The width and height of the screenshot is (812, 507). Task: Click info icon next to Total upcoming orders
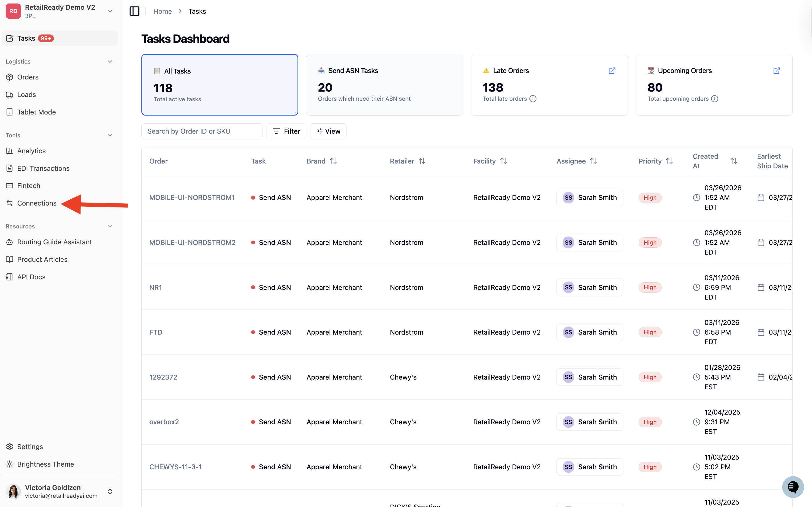(x=715, y=99)
